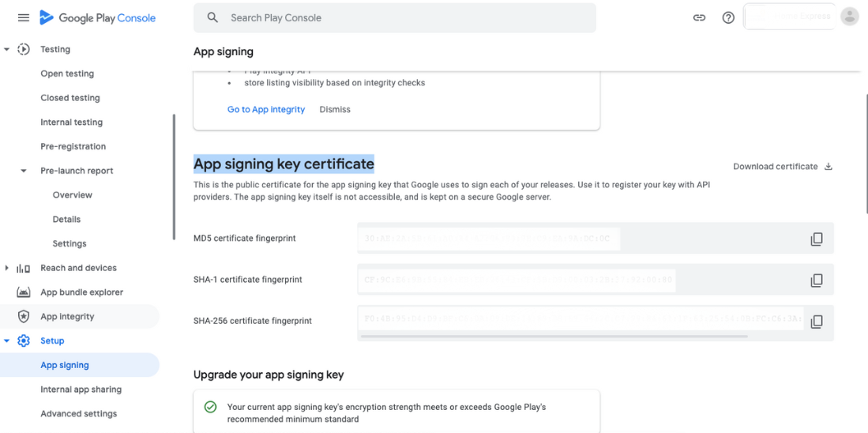Collapse the Setup section arrow
The width and height of the screenshot is (868, 433).
tap(7, 341)
